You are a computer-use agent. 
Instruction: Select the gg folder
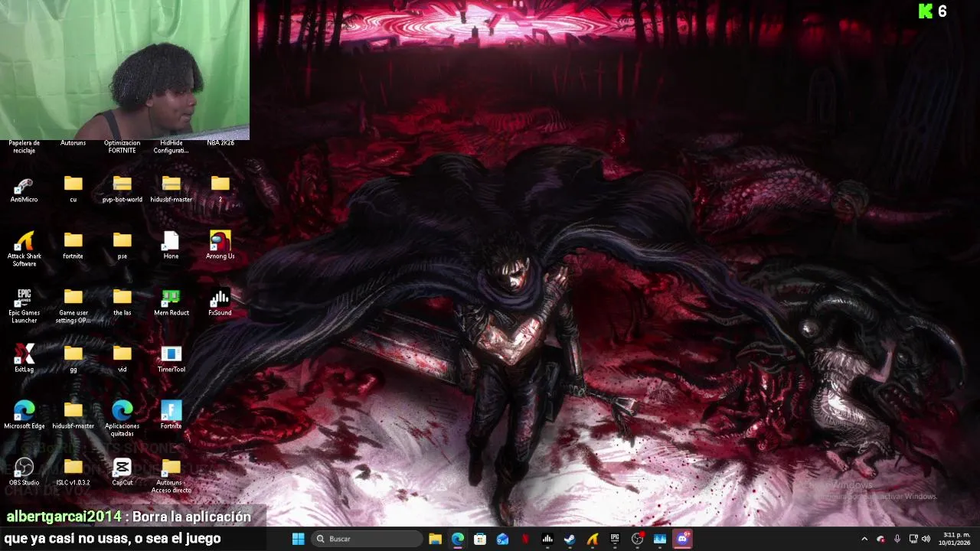[73, 358]
